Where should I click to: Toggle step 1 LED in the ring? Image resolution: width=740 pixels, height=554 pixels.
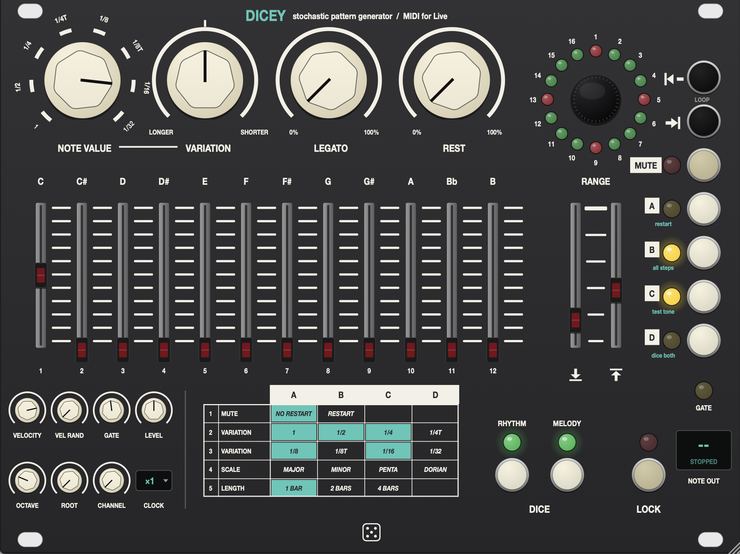pos(596,50)
